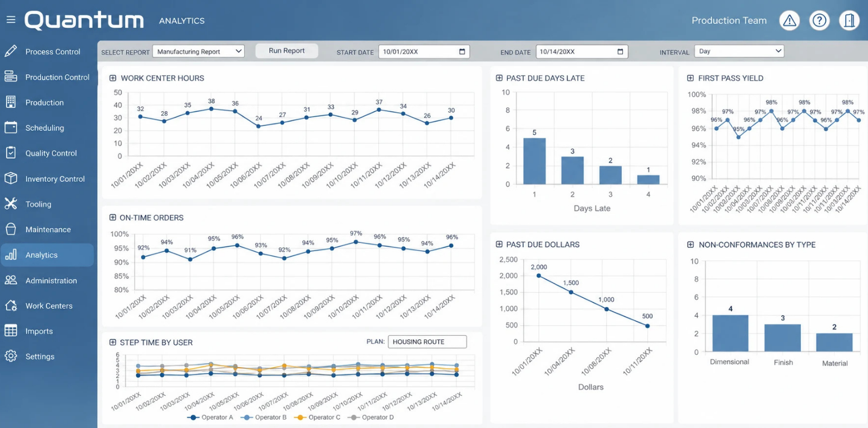Click the Production Team label
The width and height of the screenshot is (868, 428).
point(729,21)
